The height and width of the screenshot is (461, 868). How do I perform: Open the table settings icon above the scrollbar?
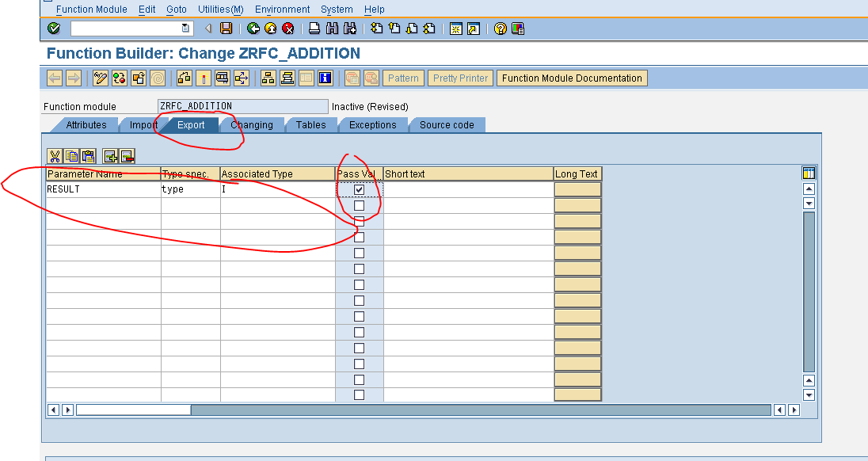809,173
